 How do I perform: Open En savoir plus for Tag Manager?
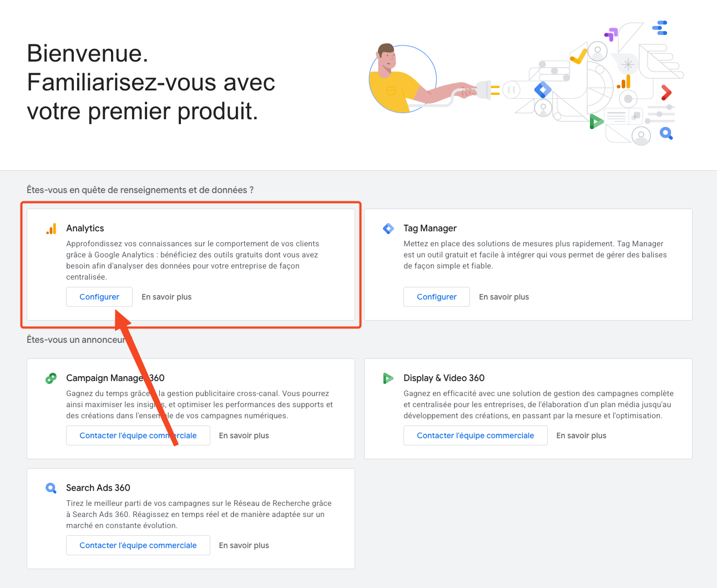504,297
